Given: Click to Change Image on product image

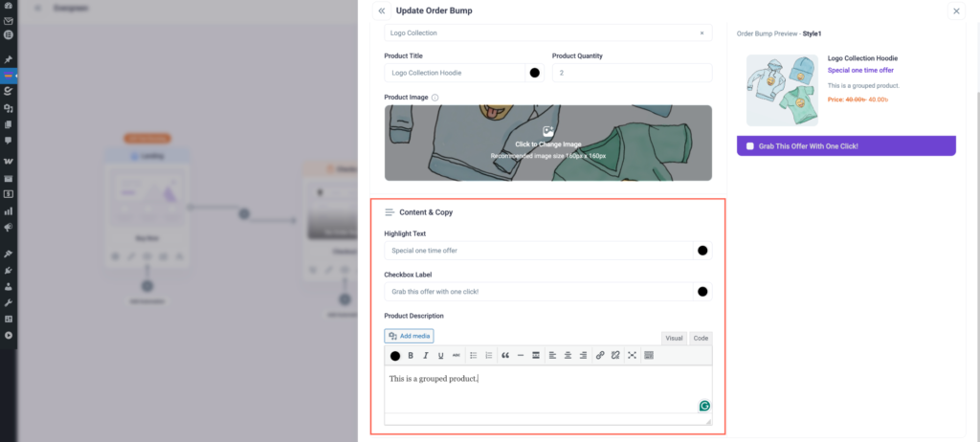Looking at the screenshot, I should click(548, 144).
